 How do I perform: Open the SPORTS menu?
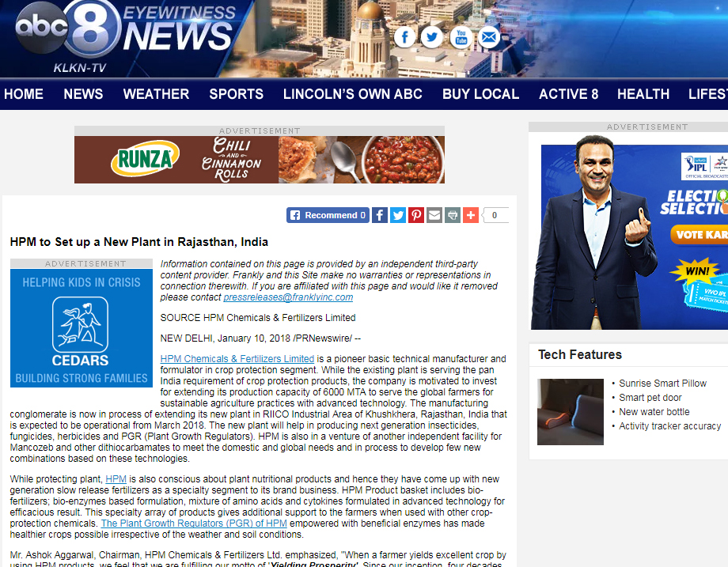[237, 94]
